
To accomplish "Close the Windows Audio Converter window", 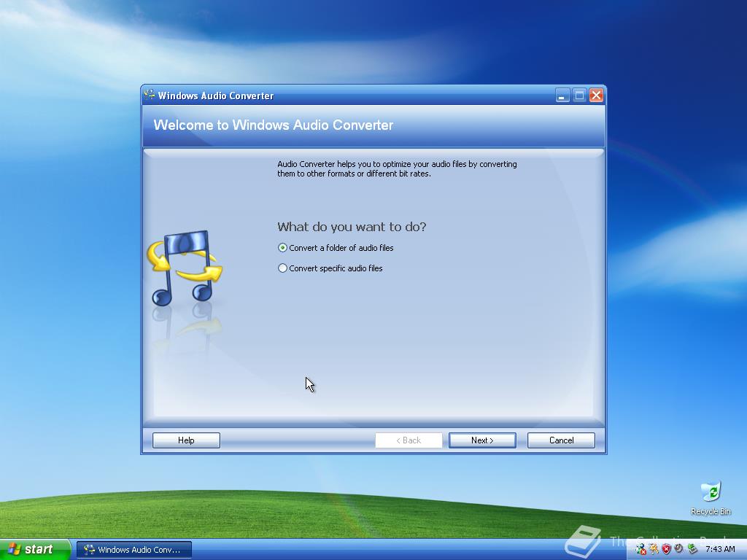I will [x=596, y=96].
